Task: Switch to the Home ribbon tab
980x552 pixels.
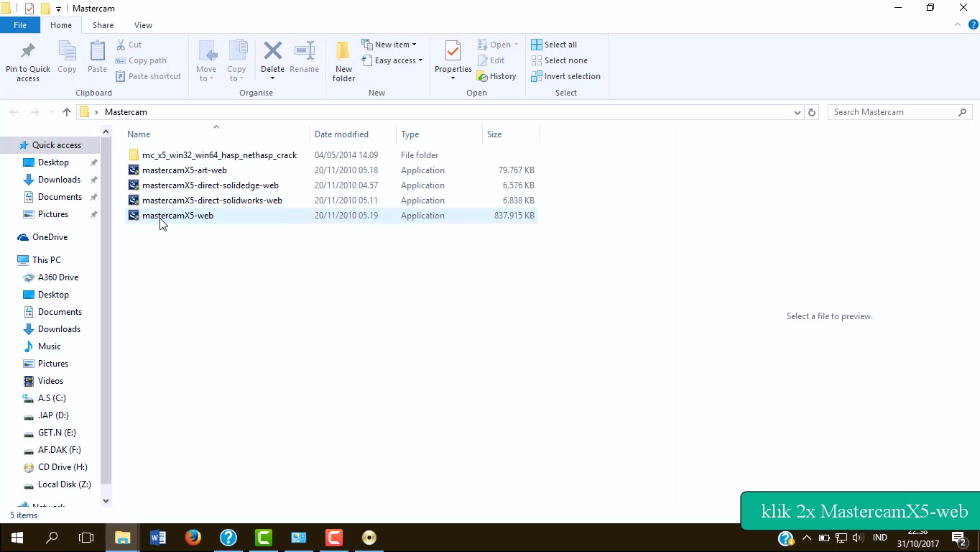Action: coord(61,25)
